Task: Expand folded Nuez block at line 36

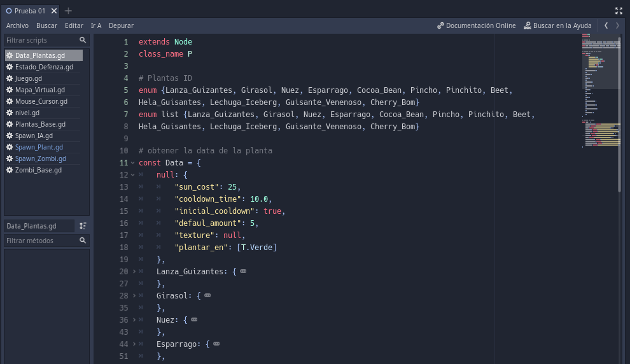Action: coord(134,320)
